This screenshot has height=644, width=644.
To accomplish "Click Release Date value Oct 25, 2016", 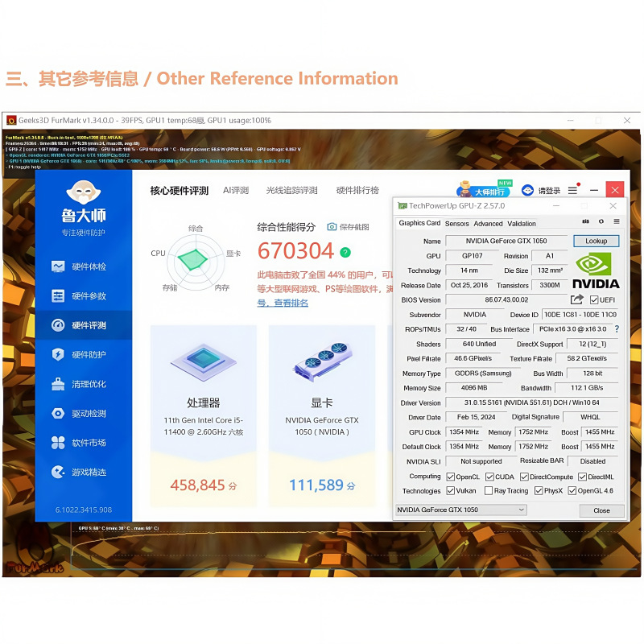I will [469, 285].
